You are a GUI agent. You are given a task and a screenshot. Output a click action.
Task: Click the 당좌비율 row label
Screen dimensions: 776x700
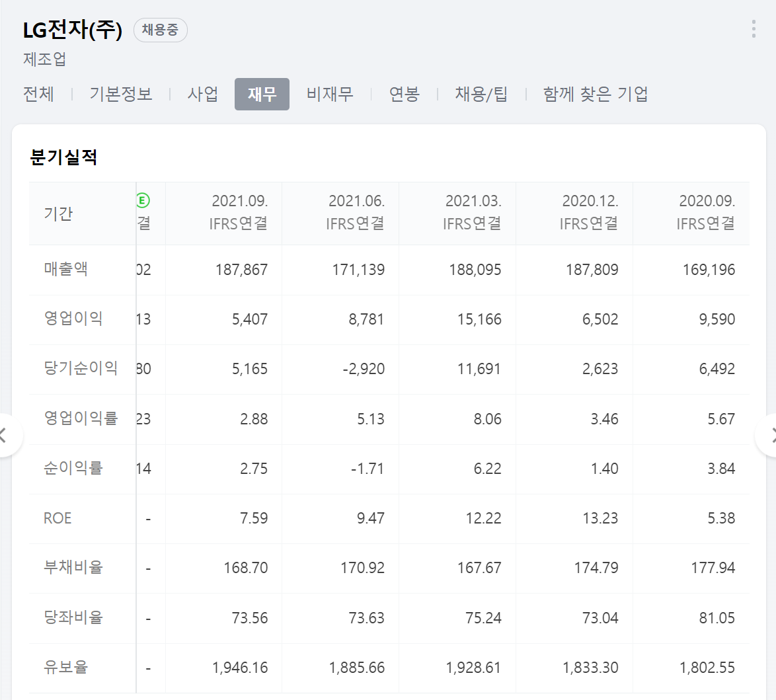73,617
